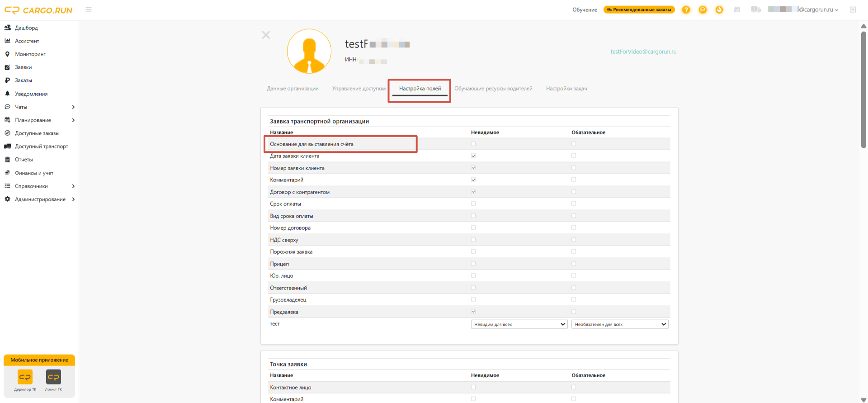Toggle the hamburger menu icon
The image size is (868, 403).
tap(89, 9)
